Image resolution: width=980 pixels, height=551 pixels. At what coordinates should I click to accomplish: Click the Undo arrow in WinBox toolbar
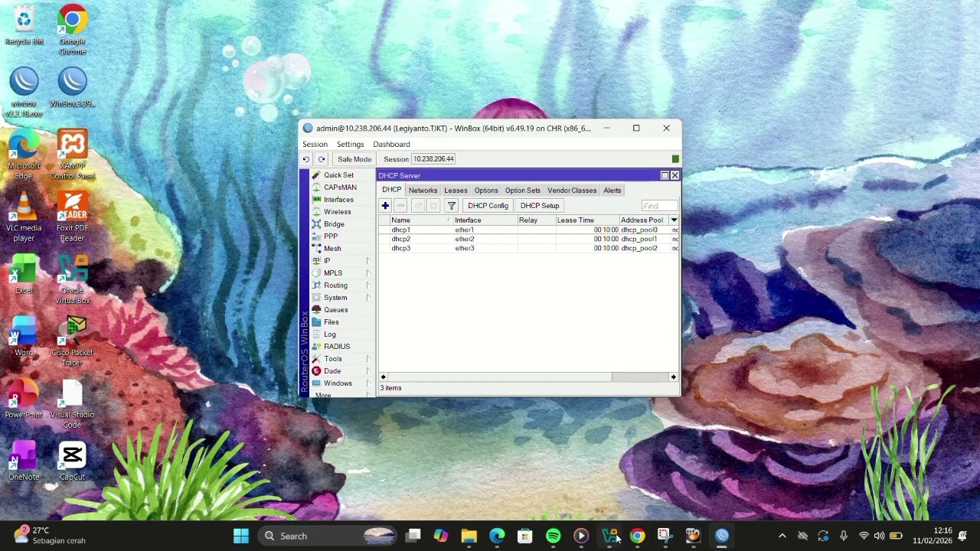(x=305, y=159)
